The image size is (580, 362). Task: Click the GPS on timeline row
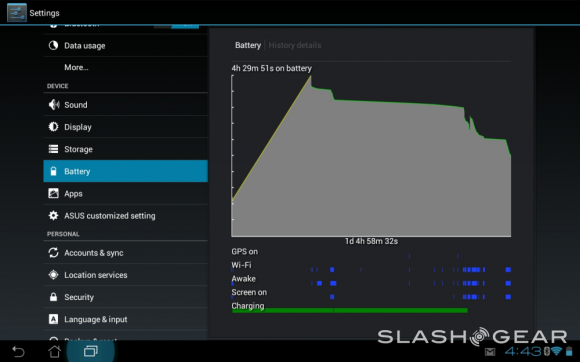(371, 252)
